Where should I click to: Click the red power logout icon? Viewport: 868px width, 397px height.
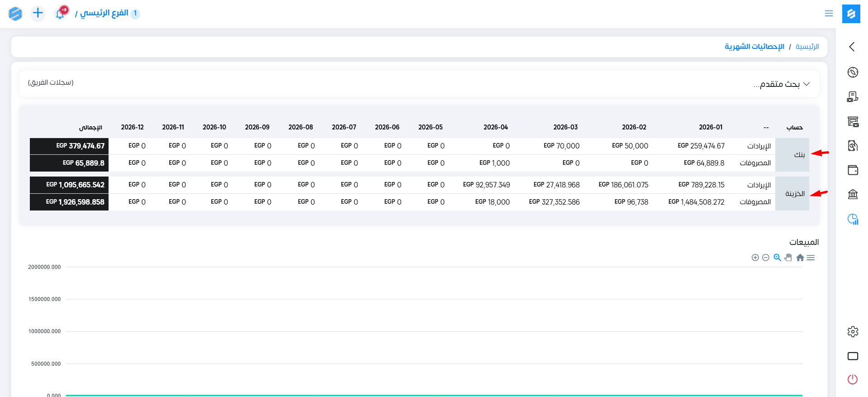click(x=853, y=379)
